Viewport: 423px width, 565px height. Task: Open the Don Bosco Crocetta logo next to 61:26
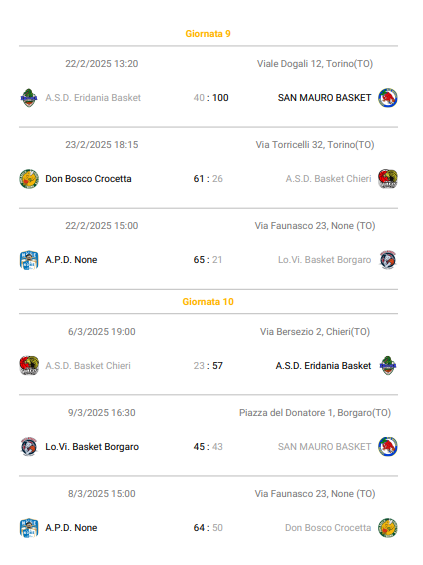[x=29, y=179]
